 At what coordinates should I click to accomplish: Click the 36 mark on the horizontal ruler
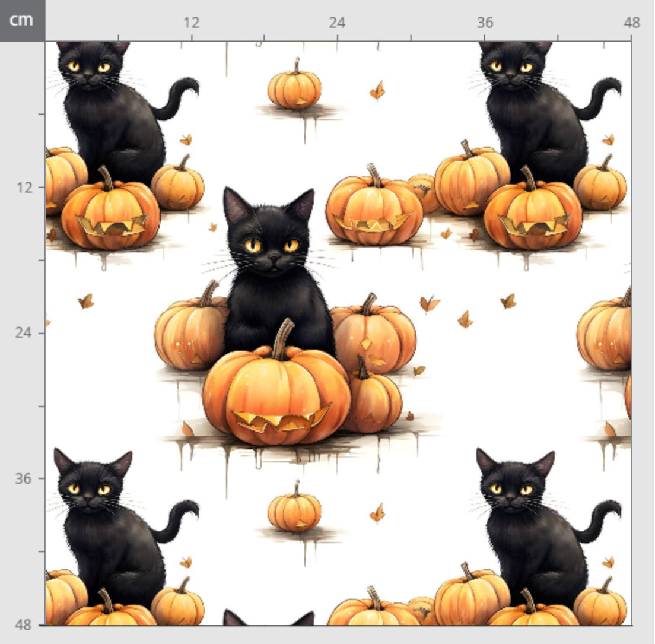(485, 23)
